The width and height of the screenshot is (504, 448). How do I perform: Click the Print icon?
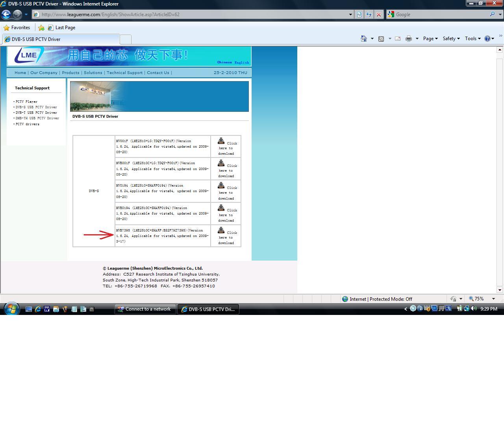tap(409, 39)
